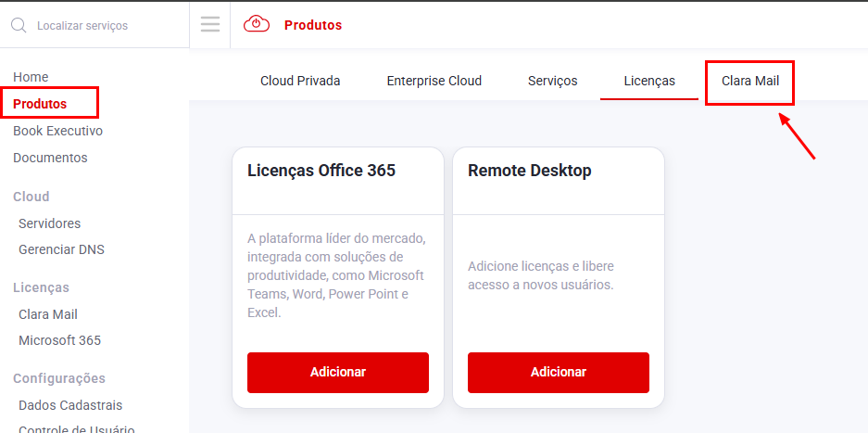This screenshot has height=433, width=868.
Task: Select Clara Mail under Licenças sidebar
Action: click(47, 314)
